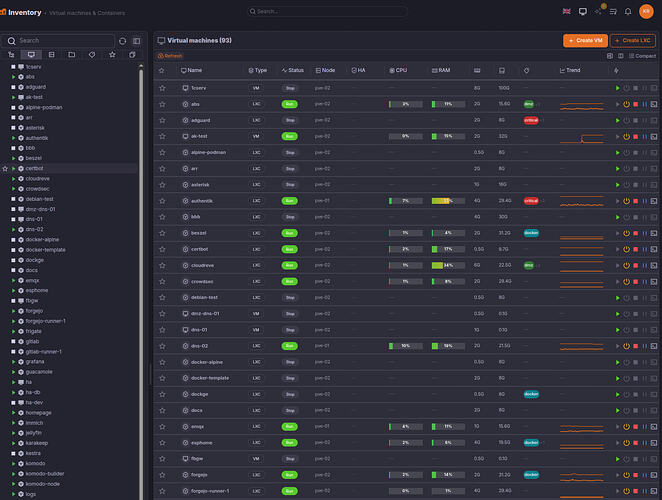The height and width of the screenshot is (500, 662).
Task: Stop the ak-test container with red square
Action: coord(635,136)
